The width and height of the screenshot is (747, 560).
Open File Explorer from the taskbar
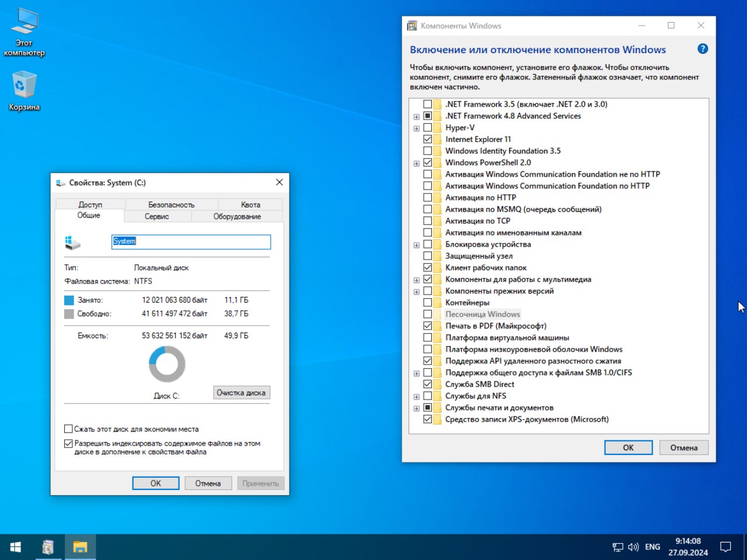click(x=80, y=547)
